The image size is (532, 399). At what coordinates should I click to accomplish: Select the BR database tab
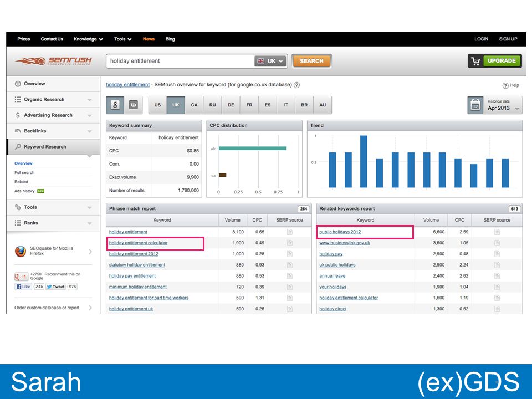(304, 105)
